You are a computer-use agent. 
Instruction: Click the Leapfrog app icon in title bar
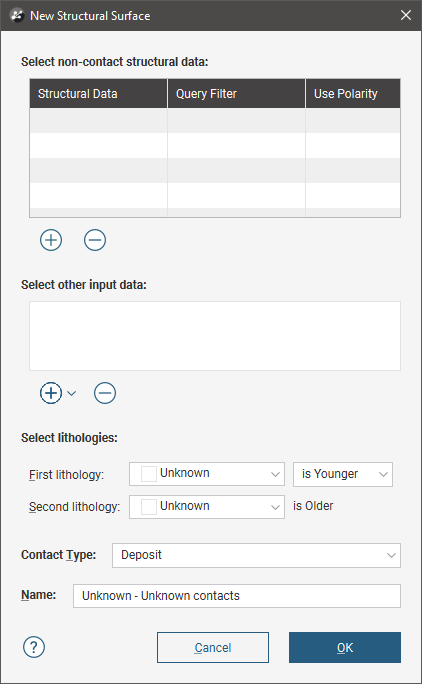click(x=17, y=16)
